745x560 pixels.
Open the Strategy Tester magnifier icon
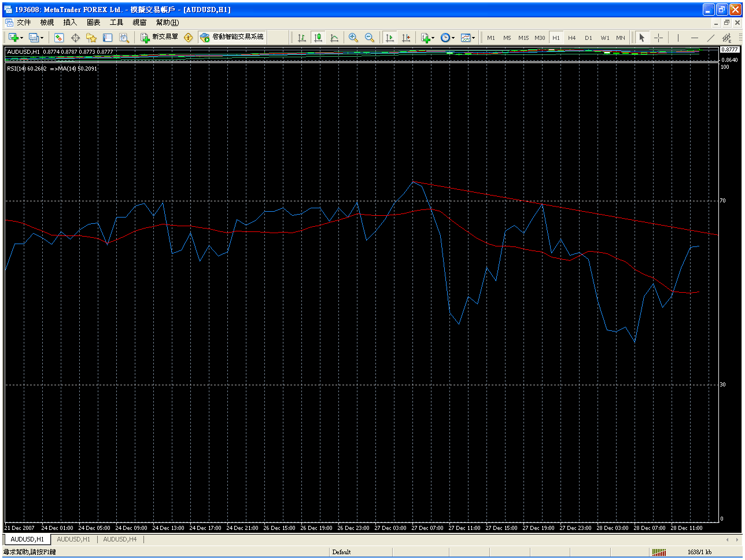pos(124,38)
